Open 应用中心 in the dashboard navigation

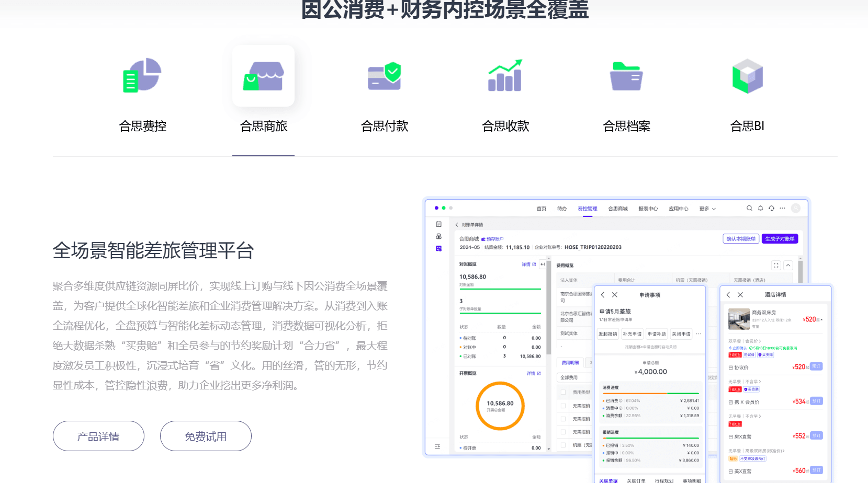coord(679,209)
